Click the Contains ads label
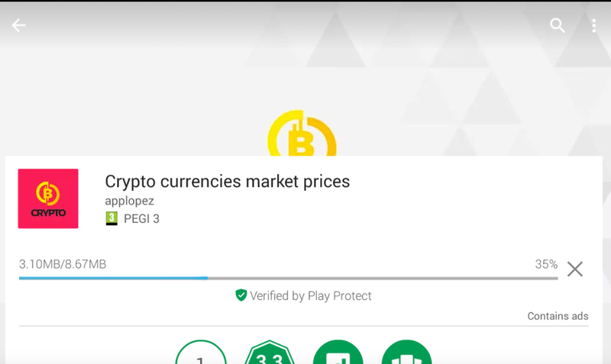Screen dimensions: 611x364 [558, 316]
